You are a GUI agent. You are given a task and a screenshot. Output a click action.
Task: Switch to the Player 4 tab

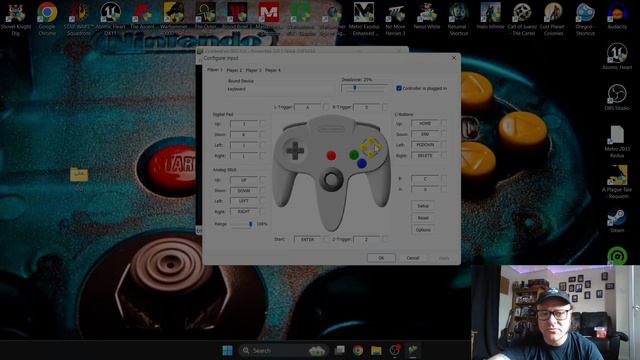[x=273, y=70]
